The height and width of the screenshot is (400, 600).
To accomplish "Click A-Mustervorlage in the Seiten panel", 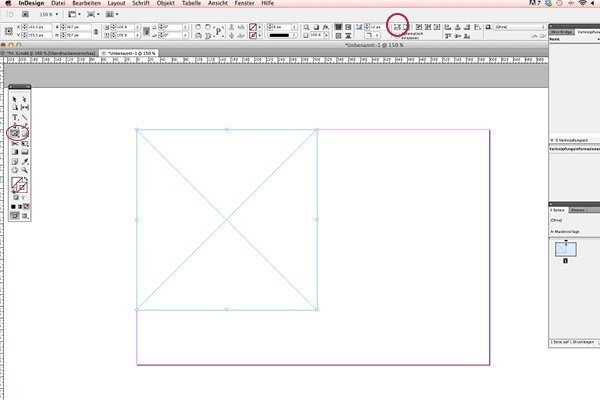I will pyautogui.click(x=565, y=232).
